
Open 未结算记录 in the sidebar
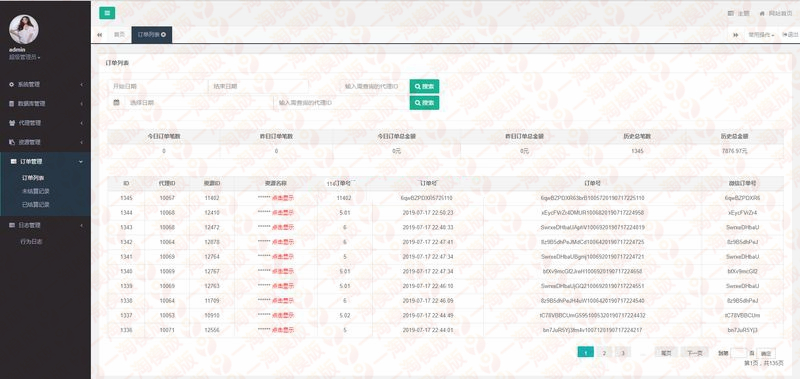[35, 191]
